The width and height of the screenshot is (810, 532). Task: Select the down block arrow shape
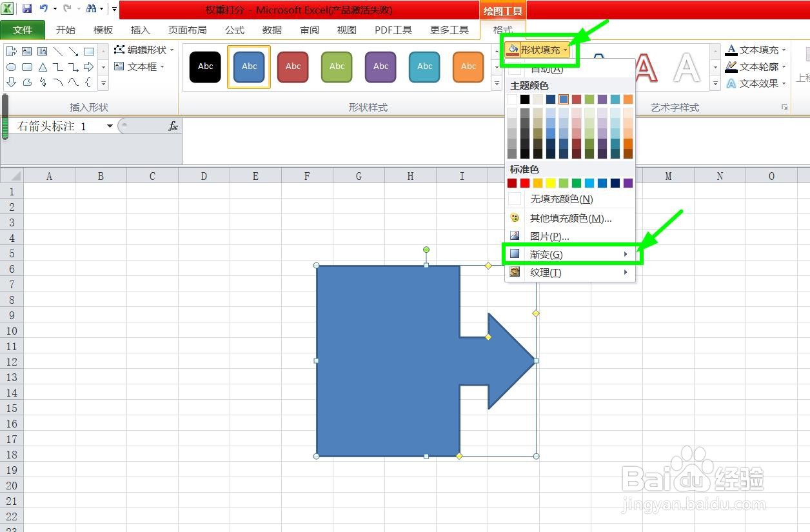[12, 83]
